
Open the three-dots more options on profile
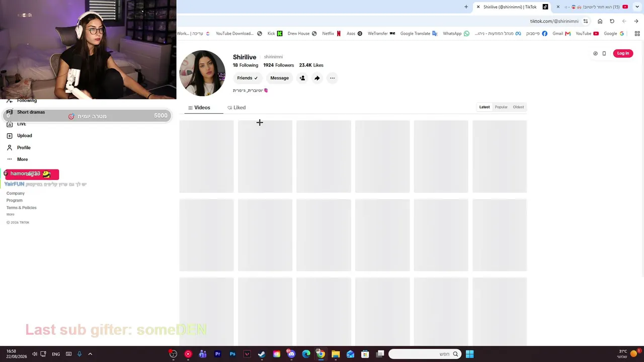pyautogui.click(x=332, y=78)
